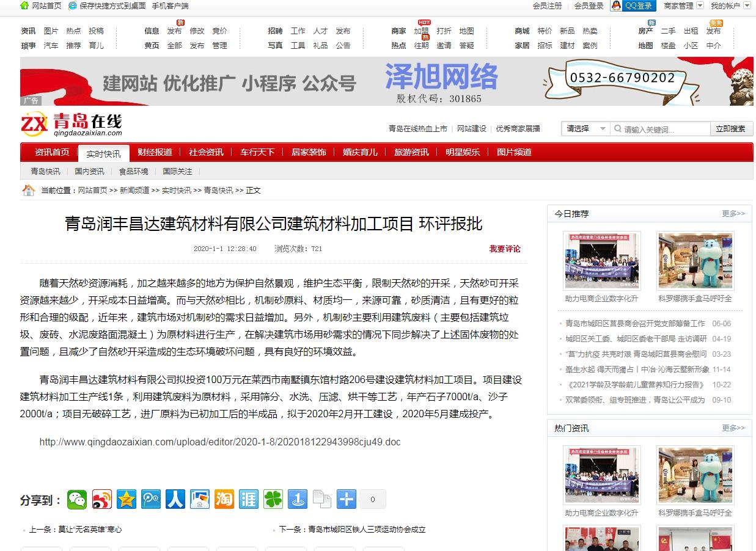This screenshot has width=756, height=551.
Task: Select 国际关注 sub-navigation item
Action: point(178,171)
